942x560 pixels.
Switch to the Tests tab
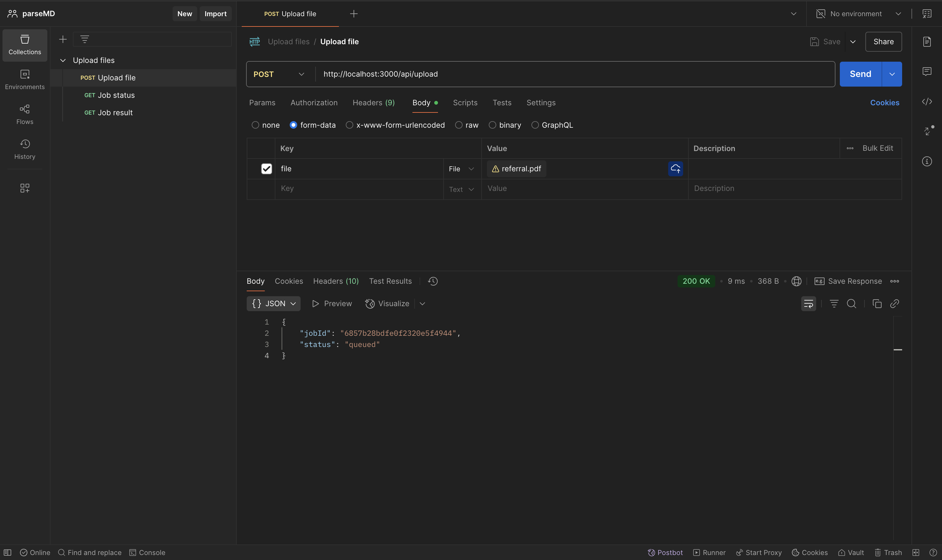tap(502, 103)
